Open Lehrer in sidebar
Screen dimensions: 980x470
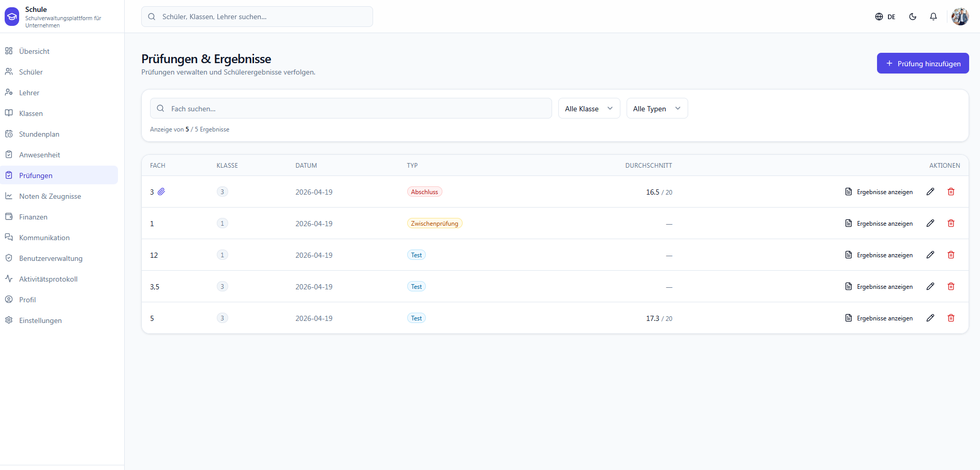click(59, 93)
